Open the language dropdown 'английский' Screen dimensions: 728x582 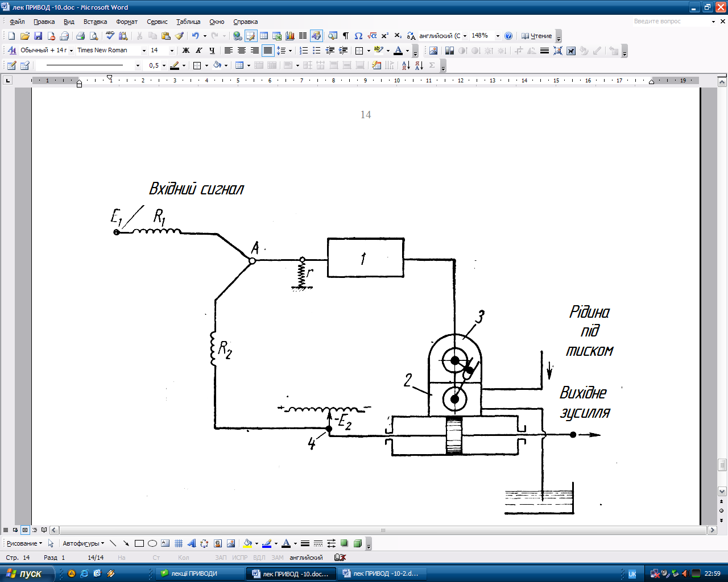click(465, 36)
